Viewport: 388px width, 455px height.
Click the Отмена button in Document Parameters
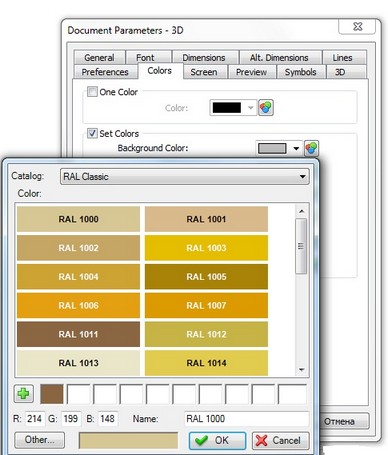click(345, 421)
